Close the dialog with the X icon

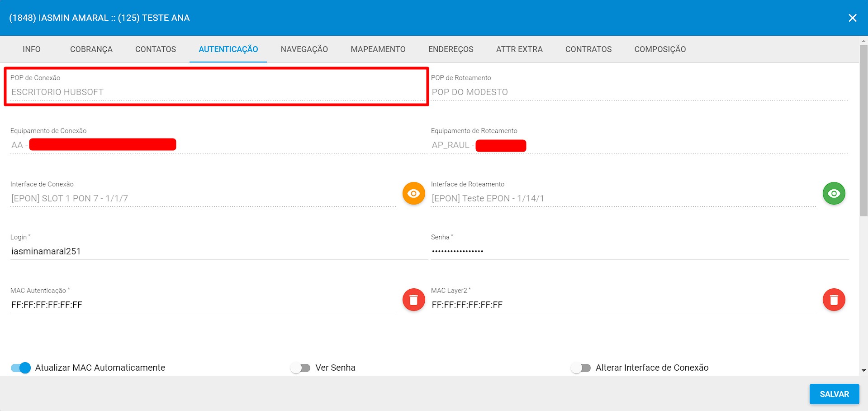[x=852, y=18]
